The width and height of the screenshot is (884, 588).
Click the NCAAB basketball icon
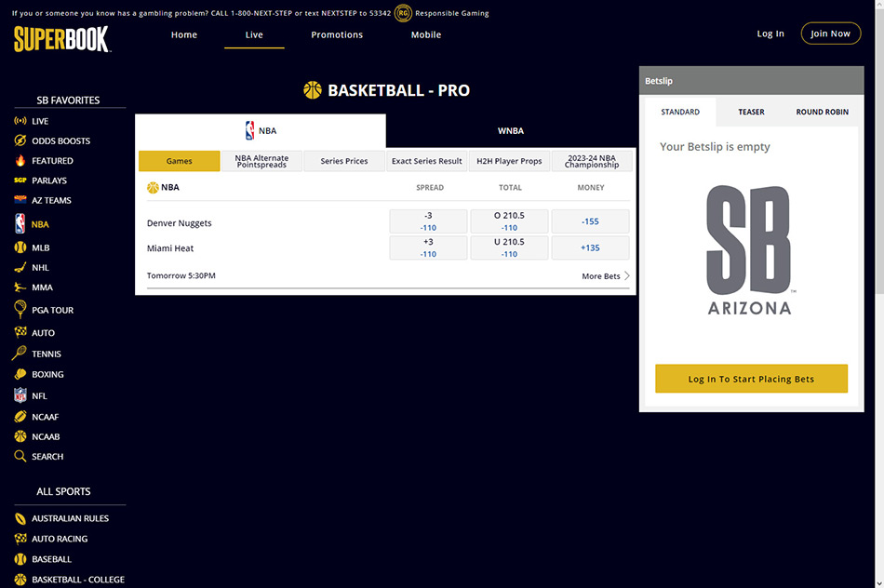pos(20,436)
